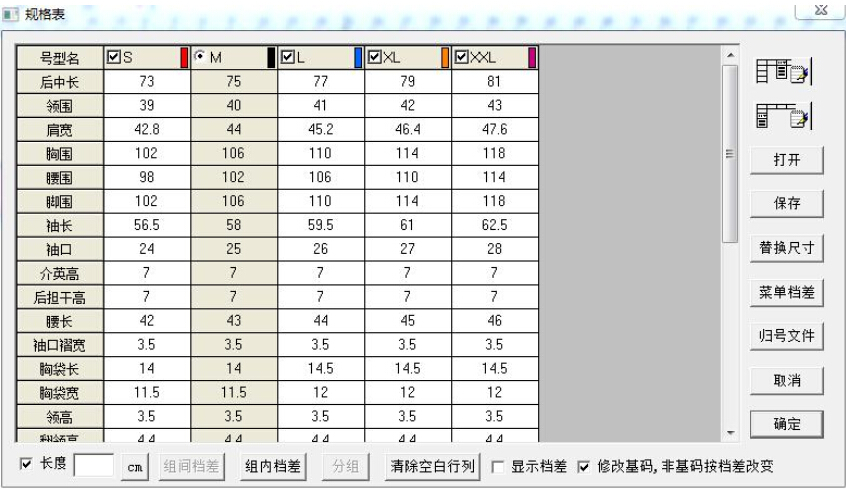
Task: Enable the 显示档差 checkbox
Action: point(498,466)
